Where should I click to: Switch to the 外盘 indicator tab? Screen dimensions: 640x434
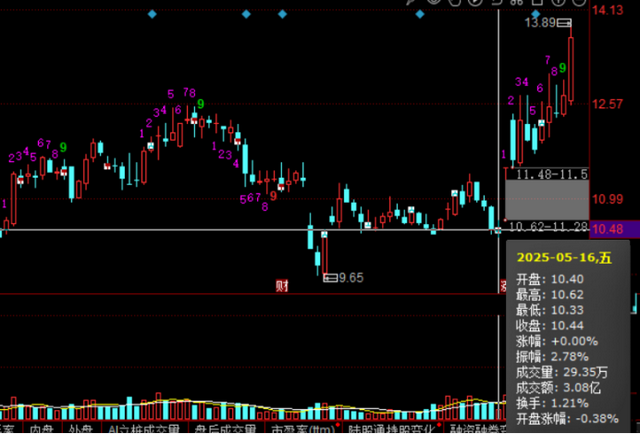(x=80, y=429)
